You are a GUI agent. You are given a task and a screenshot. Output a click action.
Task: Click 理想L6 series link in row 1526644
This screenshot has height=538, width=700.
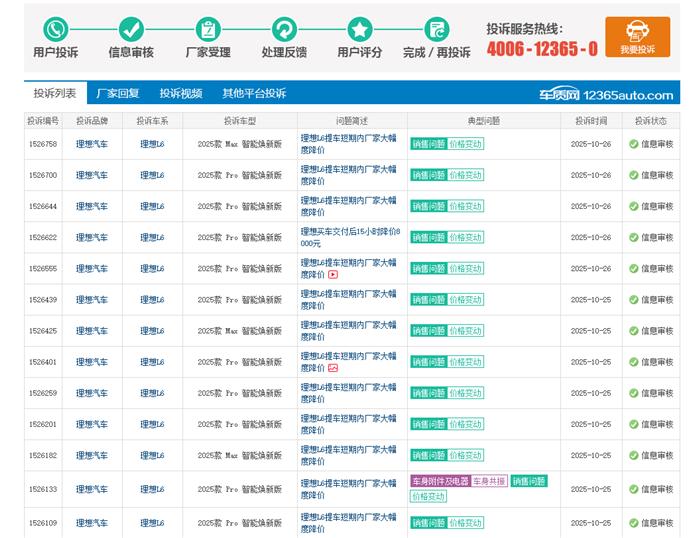tap(152, 206)
